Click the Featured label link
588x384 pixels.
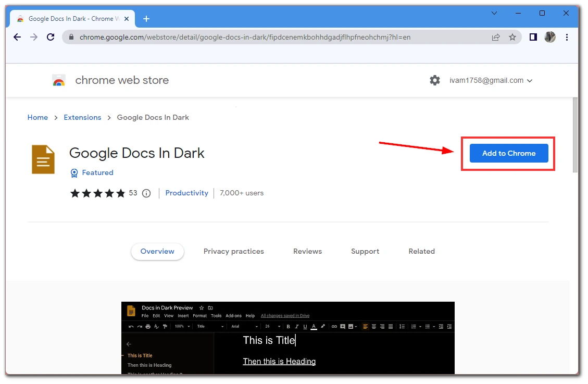(97, 172)
